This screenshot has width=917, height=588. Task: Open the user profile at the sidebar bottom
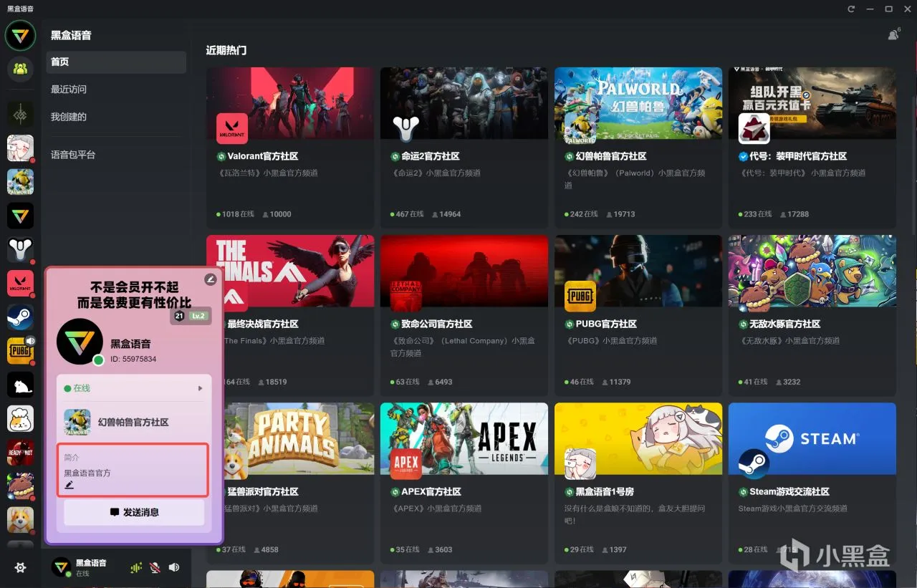pos(80,568)
